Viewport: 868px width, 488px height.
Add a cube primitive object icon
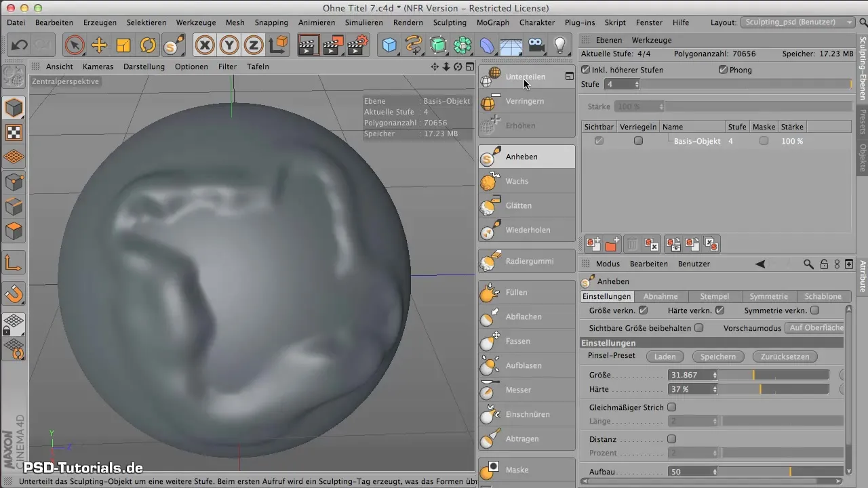click(389, 45)
